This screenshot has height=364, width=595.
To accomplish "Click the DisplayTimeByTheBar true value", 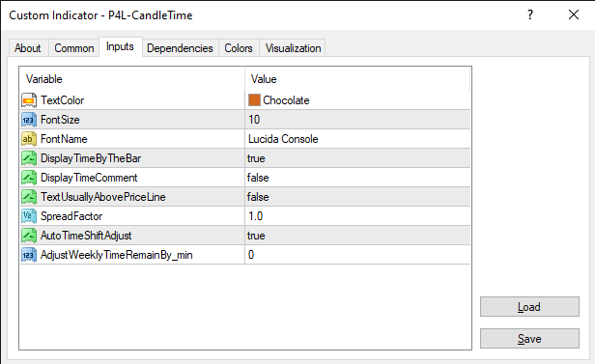I will coord(256,158).
